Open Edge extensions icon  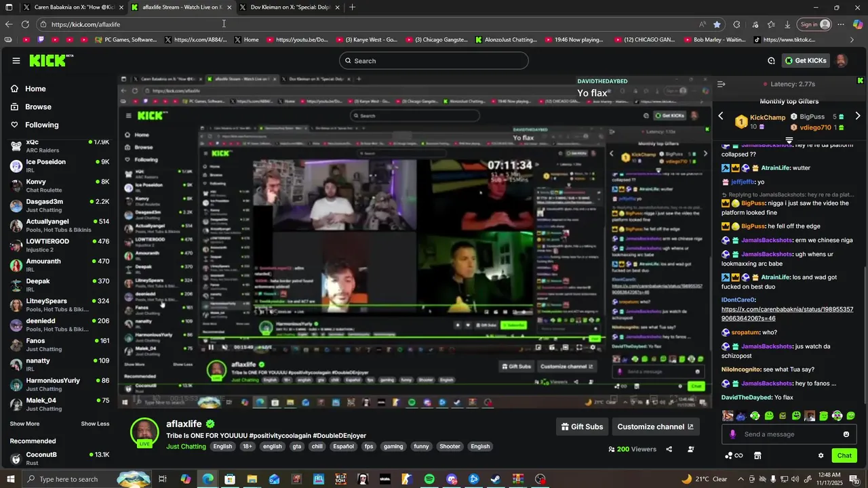[736, 24]
